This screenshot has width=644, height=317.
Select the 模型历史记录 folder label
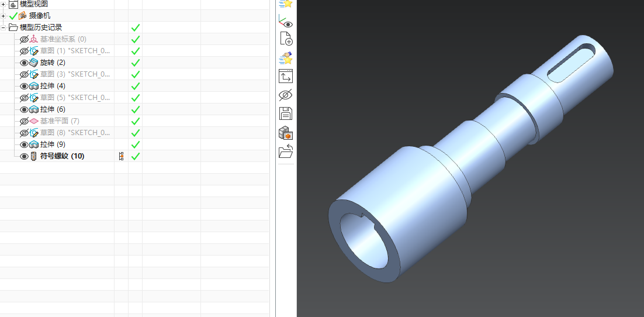coord(41,27)
